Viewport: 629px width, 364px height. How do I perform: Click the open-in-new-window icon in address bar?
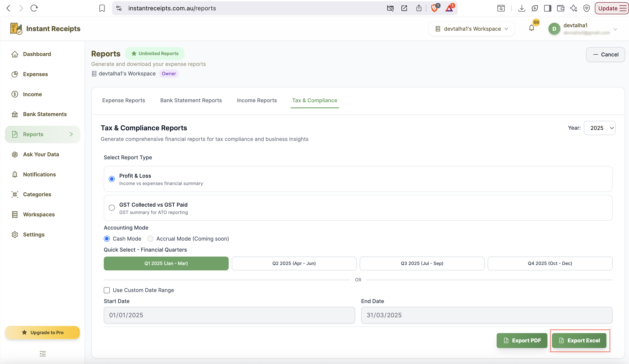(x=404, y=8)
